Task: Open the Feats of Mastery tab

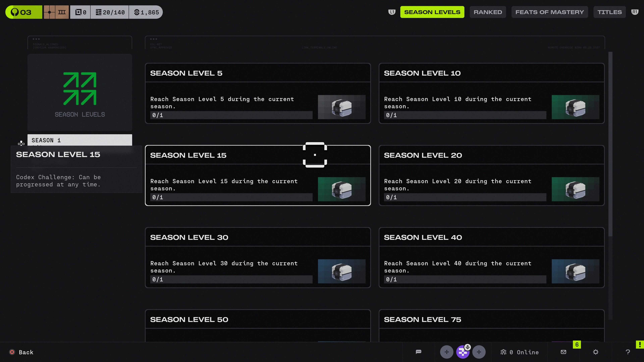Action: pyautogui.click(x=550, y=12)
